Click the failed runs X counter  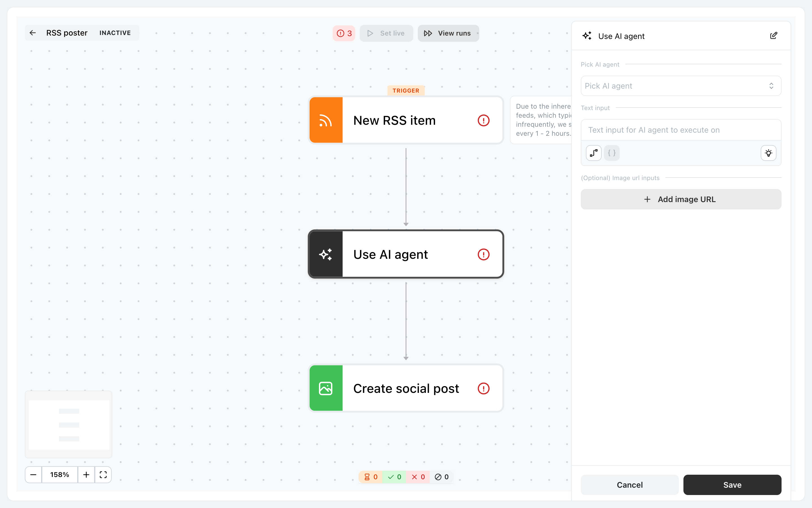(418, 477)
